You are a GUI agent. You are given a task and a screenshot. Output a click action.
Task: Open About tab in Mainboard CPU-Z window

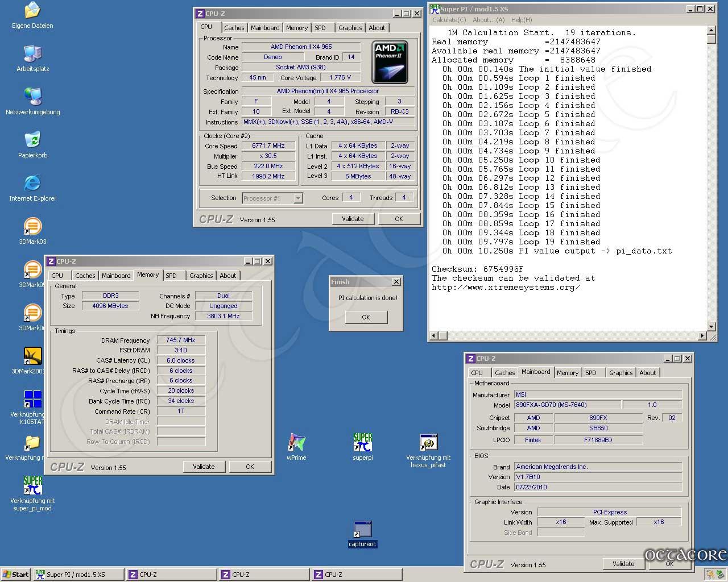click(x=648, y=373)
